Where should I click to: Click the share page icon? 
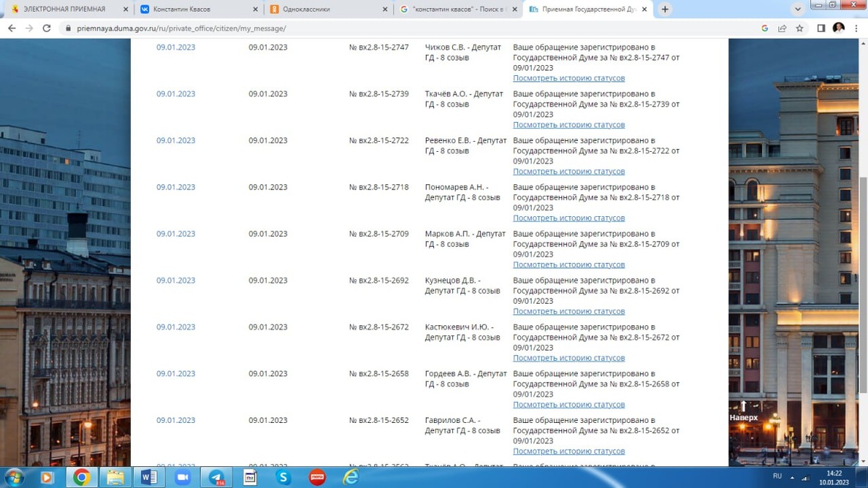(782, 28)
